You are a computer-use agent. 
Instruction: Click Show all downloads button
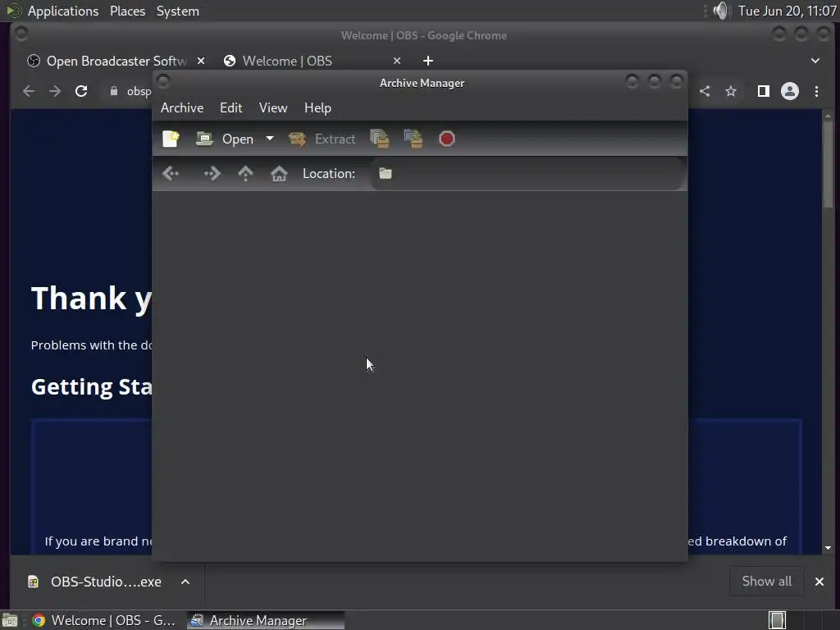[767, 582]
